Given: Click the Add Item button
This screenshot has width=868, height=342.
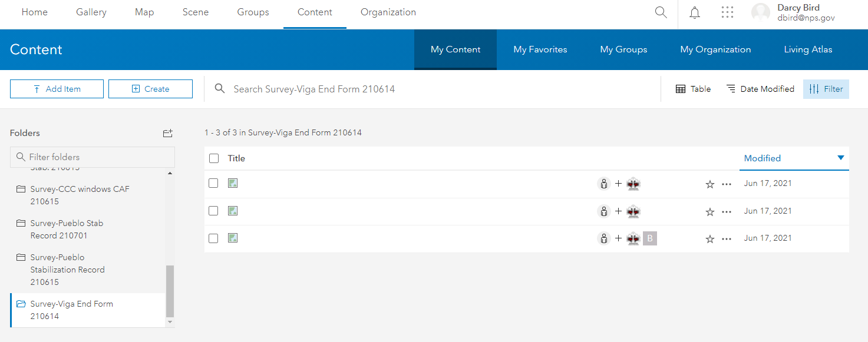Looking at the screenshot, I should [x=57, y=89].
